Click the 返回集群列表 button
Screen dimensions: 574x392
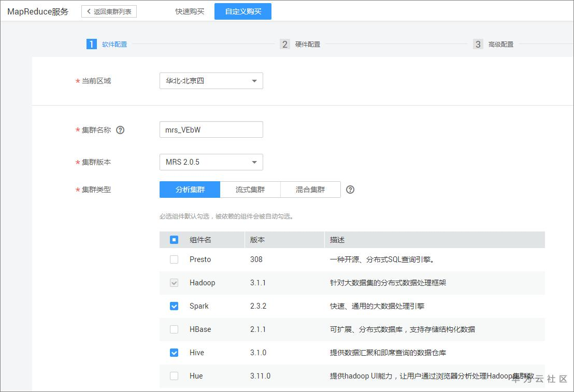pos(109,11)
